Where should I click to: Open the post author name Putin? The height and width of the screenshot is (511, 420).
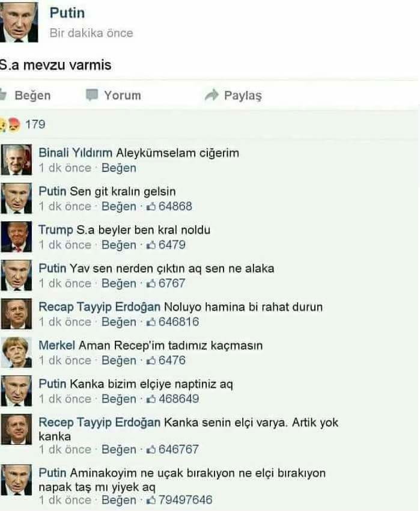[x=67, y=13]
